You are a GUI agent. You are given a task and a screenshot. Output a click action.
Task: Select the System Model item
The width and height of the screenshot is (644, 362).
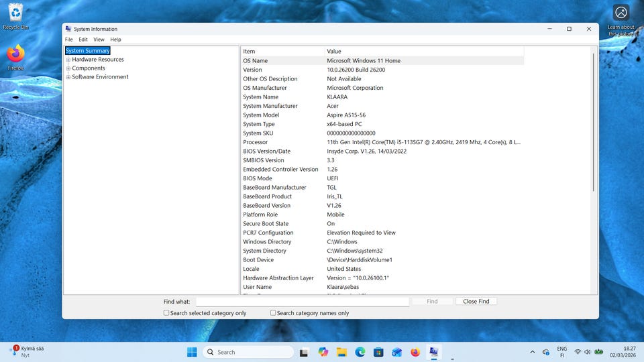(x=261, y=115)
